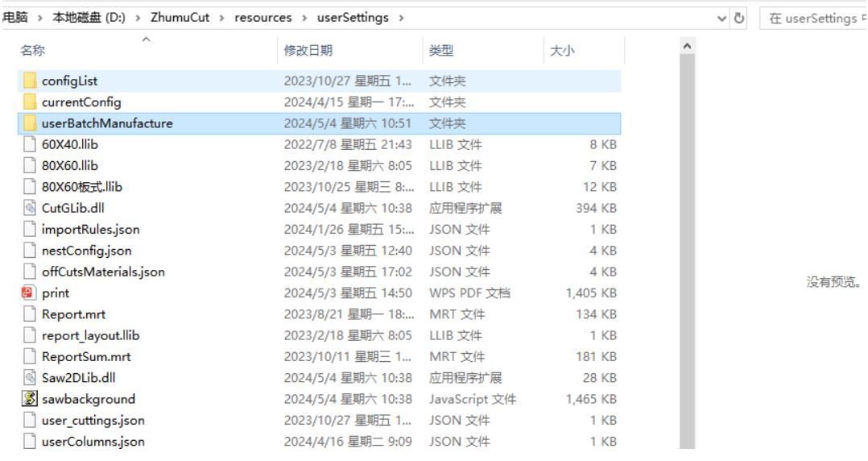Select the userBatchManufacture folder icon
The width and height of the screenshot is (868, 461).
(x=30, y=123)
